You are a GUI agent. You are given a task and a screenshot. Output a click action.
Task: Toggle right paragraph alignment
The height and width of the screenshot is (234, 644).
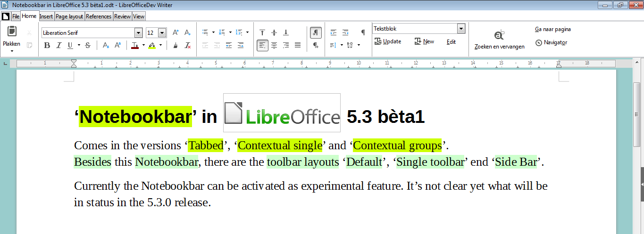click(x=286, y=45)
